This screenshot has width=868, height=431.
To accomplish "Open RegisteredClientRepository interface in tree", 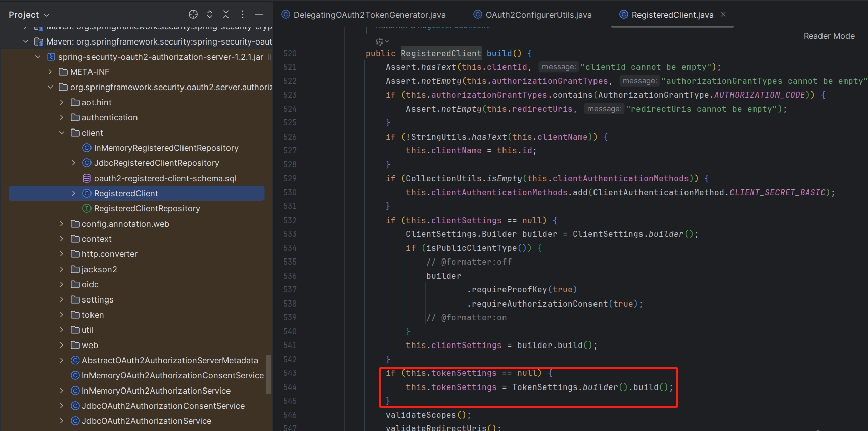I will pos(147,208).
